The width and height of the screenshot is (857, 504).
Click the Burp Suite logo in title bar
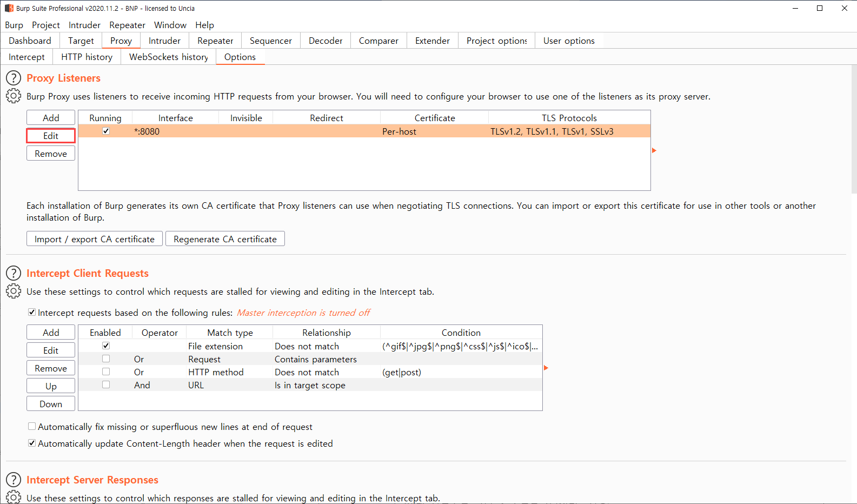(9, 8)
